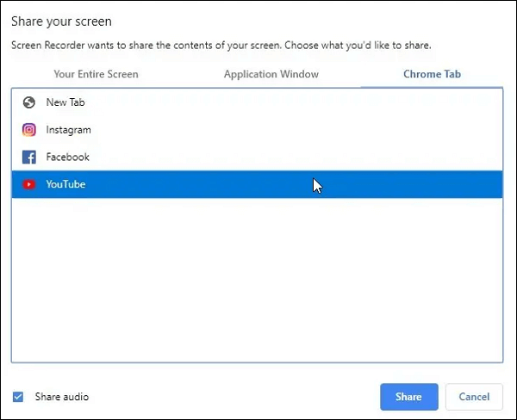Select the Chrome Tab tab
The width and height of the screenshot is (517, 420).
pyautogui.click(x=432, y=74)
